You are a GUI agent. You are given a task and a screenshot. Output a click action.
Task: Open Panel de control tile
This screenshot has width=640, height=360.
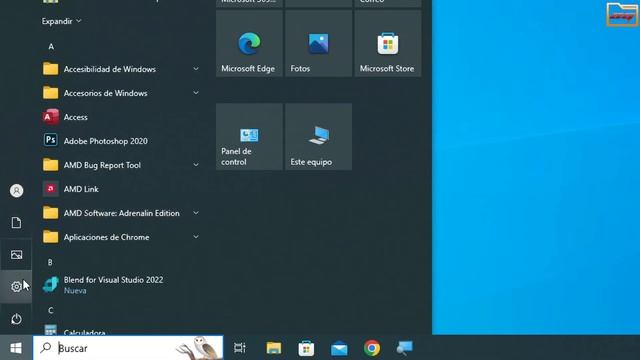click(x=249, y=137)
